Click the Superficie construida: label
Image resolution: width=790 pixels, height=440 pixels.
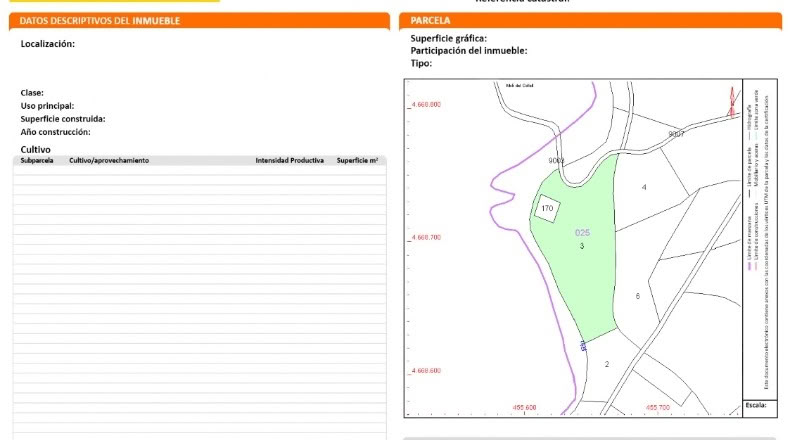[62, 119]
